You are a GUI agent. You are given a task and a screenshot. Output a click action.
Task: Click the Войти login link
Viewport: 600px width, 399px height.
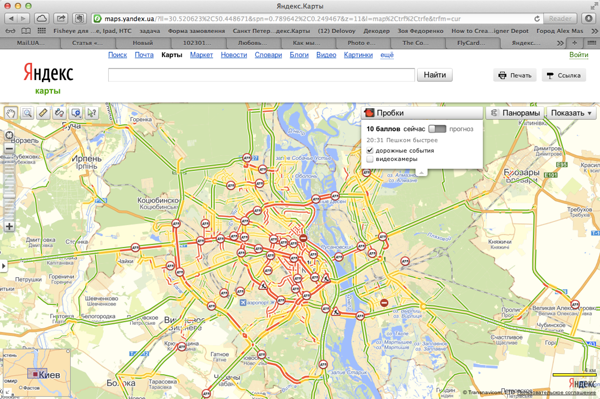(x=579, y=55)
